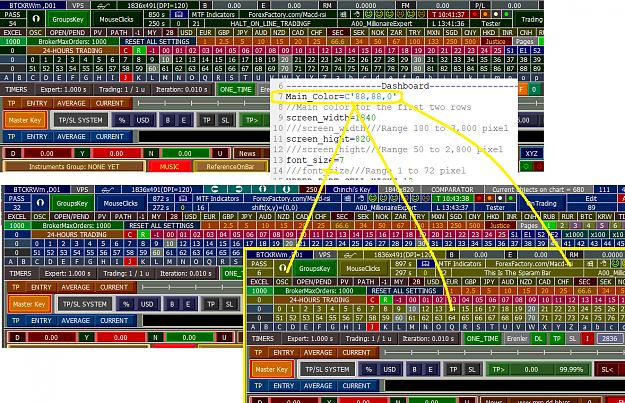Click red dot indicator in middle dashboard

click(x=479, y=199)
